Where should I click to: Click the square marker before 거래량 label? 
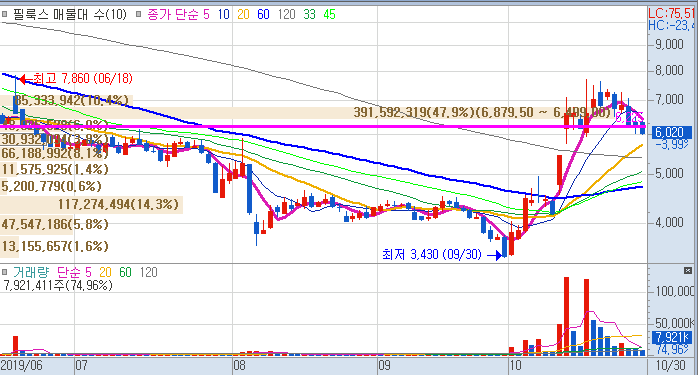(5, 272)
